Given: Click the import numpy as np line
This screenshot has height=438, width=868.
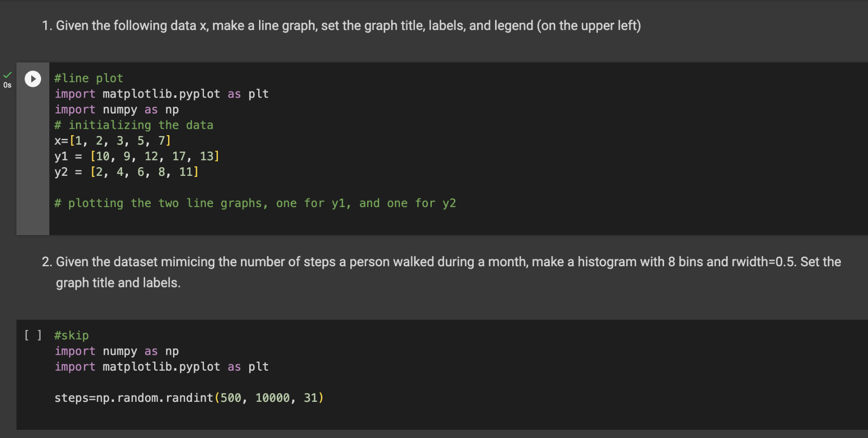Looking at the screenshot, I should click(x=116, y=109).
